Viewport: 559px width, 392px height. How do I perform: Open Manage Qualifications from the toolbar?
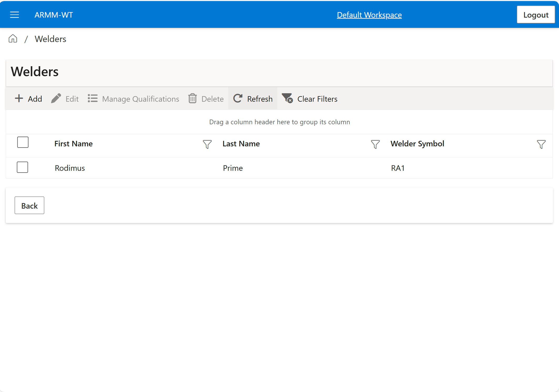pos(134,99)
